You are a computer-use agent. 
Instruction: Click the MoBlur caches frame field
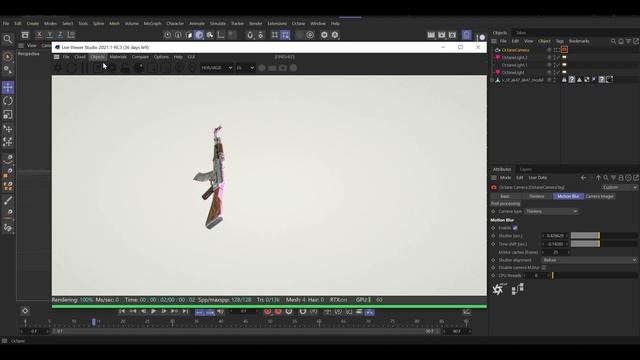click(x=556, y=252)
